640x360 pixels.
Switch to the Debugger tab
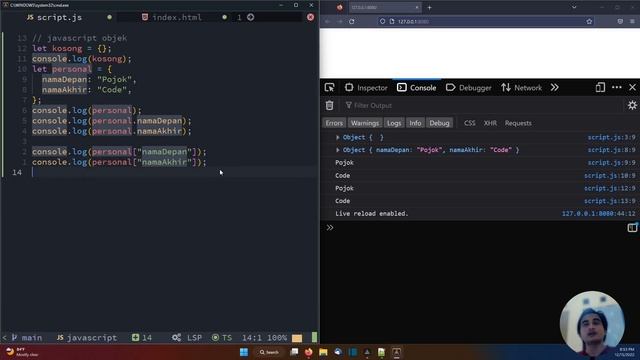tap(469, 88)
